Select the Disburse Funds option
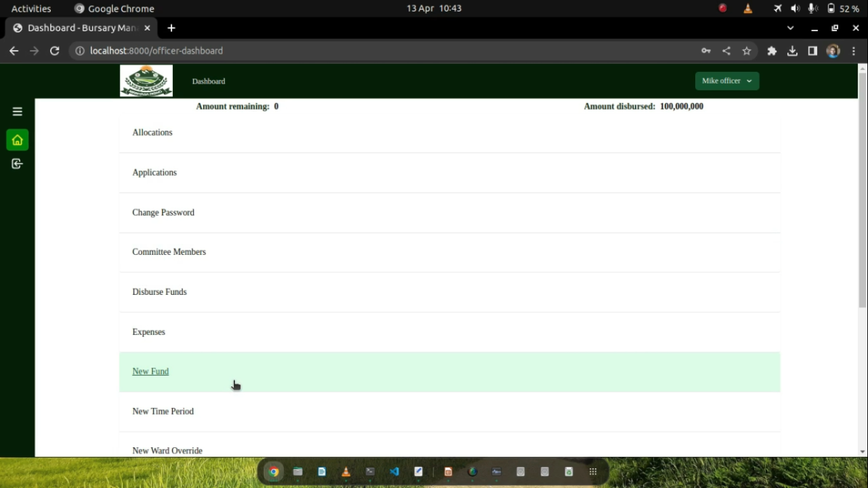The image size is (868, 488). point(159,292)
